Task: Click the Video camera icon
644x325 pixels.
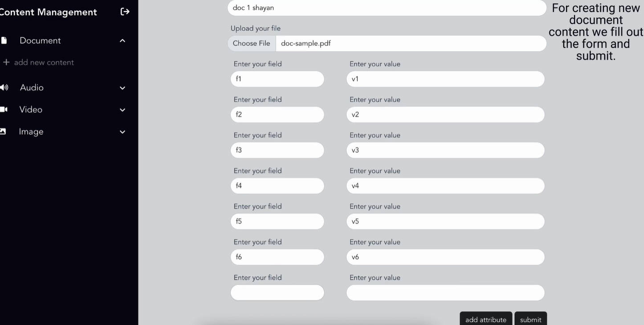Action: point(4,110)
